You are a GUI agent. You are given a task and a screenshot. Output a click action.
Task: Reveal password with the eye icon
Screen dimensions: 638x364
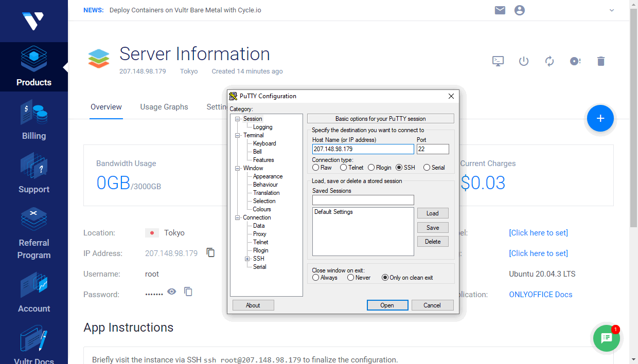[x=172, y=292]
